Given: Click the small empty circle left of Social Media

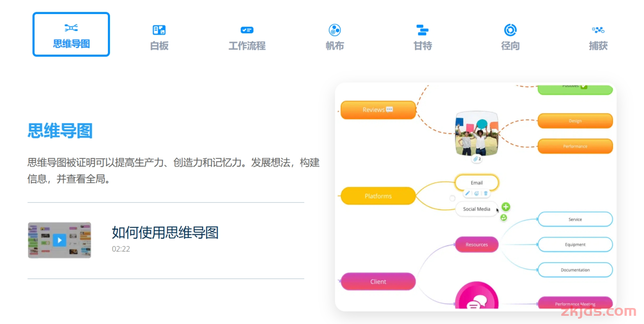Looking at the screenshot, I should pos(452,198).
